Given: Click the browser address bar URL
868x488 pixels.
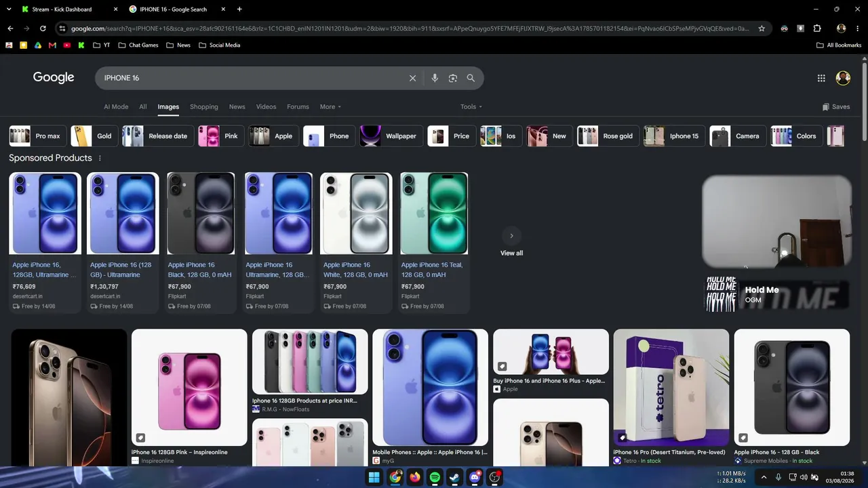Looking at the screenshot, I should pos(410,28).
